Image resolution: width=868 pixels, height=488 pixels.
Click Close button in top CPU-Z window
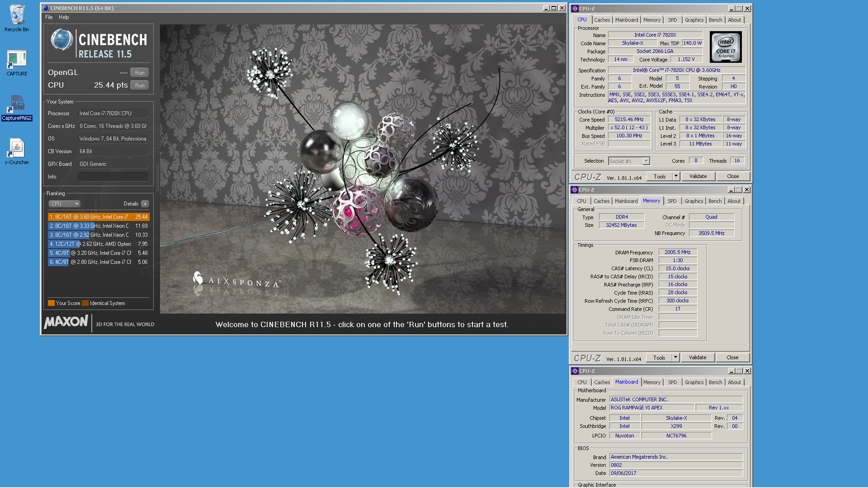(733, 177)
